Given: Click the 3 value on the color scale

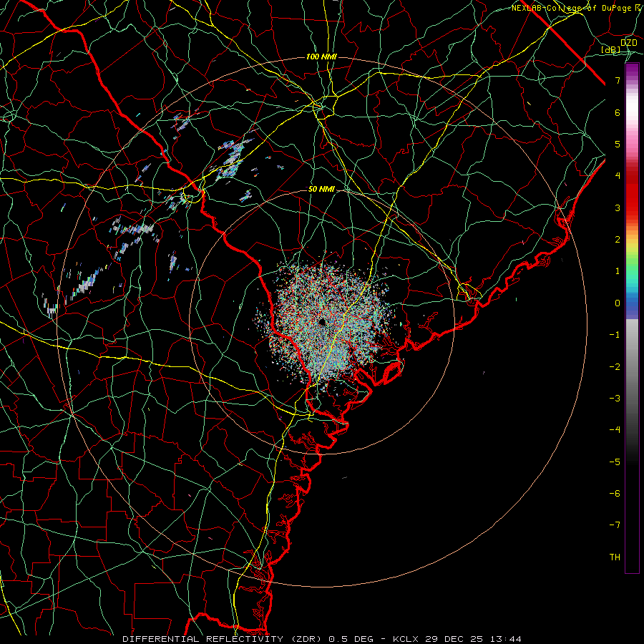Looking at the screenshot, I should click(618, 208).
